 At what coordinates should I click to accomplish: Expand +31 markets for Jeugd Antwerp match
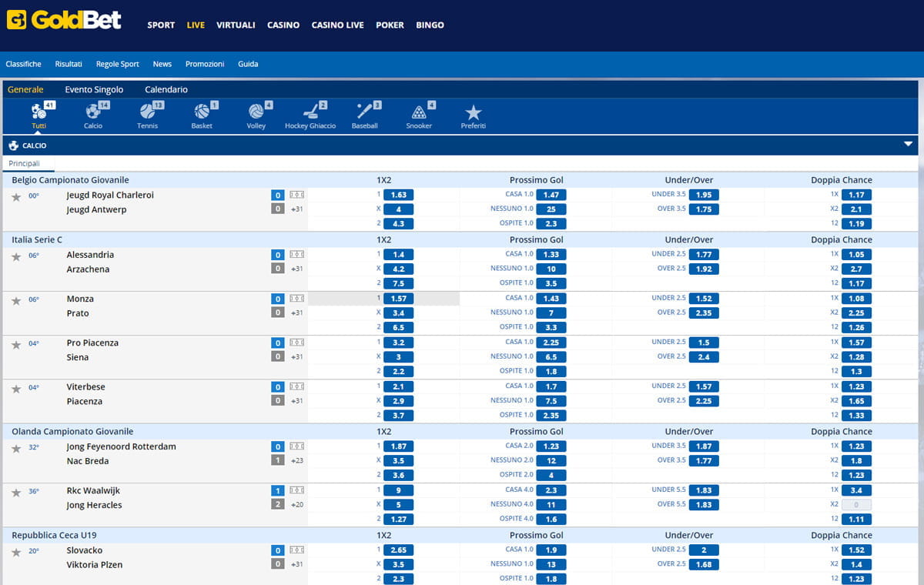click(x=296, y=209)
